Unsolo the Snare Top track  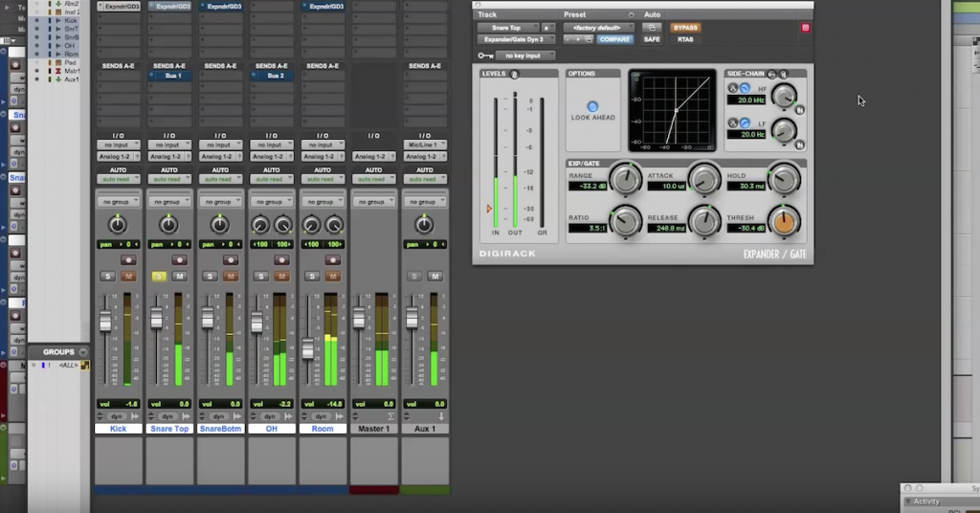[x=159, y=277]
